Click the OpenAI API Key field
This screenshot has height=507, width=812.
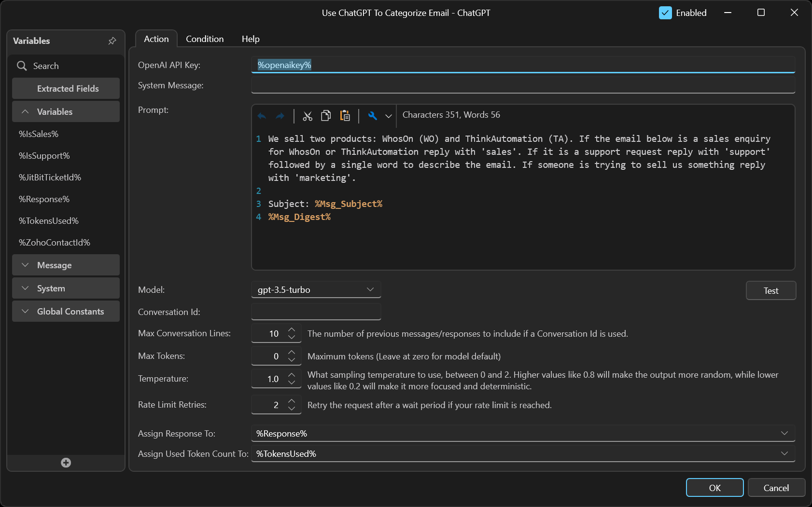tap(523, 65)
